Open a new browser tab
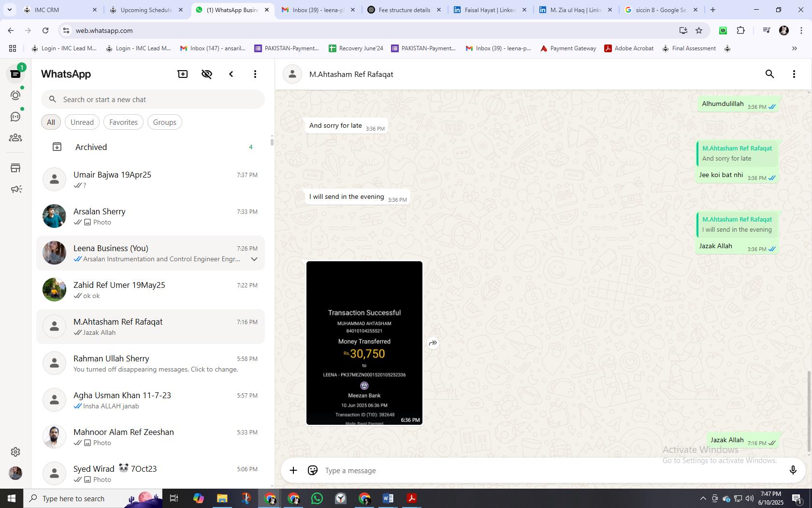Viewport: 812px width, 508px height. point(713,10)
